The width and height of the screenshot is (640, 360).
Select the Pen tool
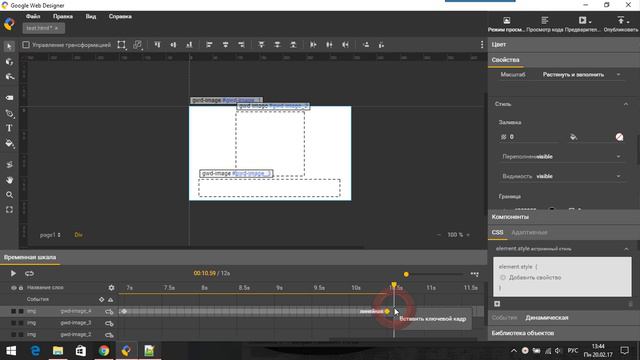pos(9,113)
